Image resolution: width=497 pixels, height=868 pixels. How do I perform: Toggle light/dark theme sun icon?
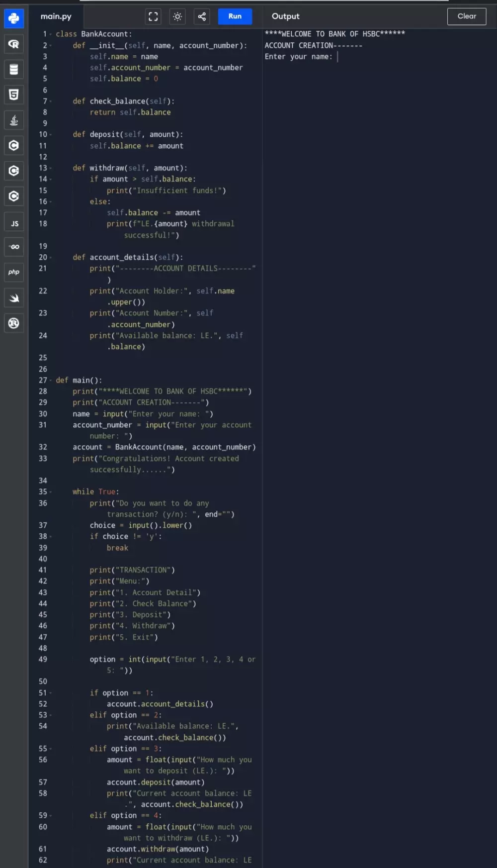click(x=177, y=16)
